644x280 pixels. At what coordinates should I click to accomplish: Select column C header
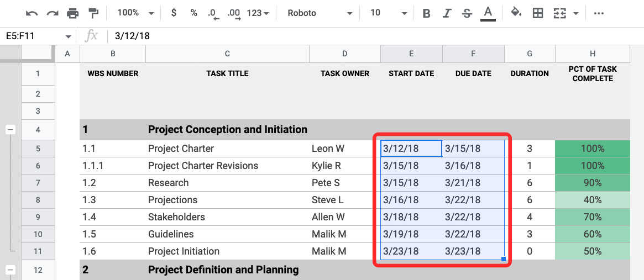click(227, 54)
